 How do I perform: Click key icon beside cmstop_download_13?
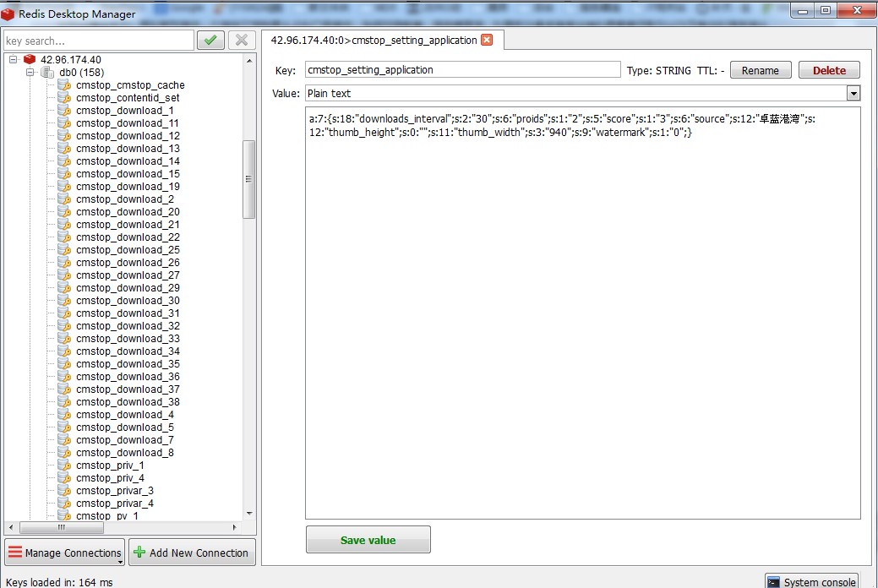[64, 149]
